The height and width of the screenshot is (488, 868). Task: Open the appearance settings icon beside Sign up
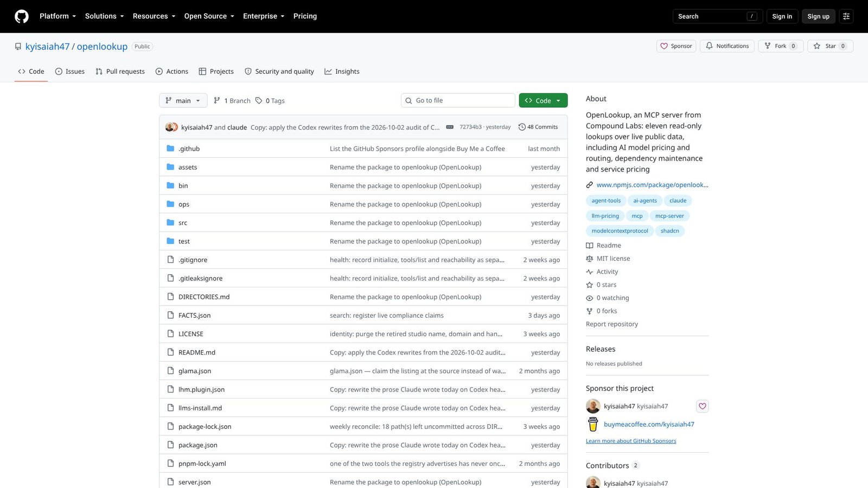846,16
